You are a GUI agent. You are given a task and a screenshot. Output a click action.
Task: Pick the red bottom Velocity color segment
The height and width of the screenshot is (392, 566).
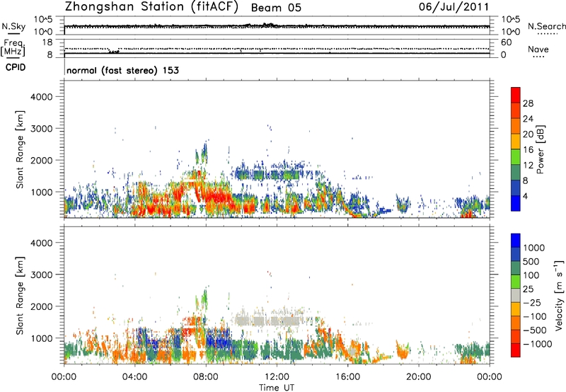(516, 350)
